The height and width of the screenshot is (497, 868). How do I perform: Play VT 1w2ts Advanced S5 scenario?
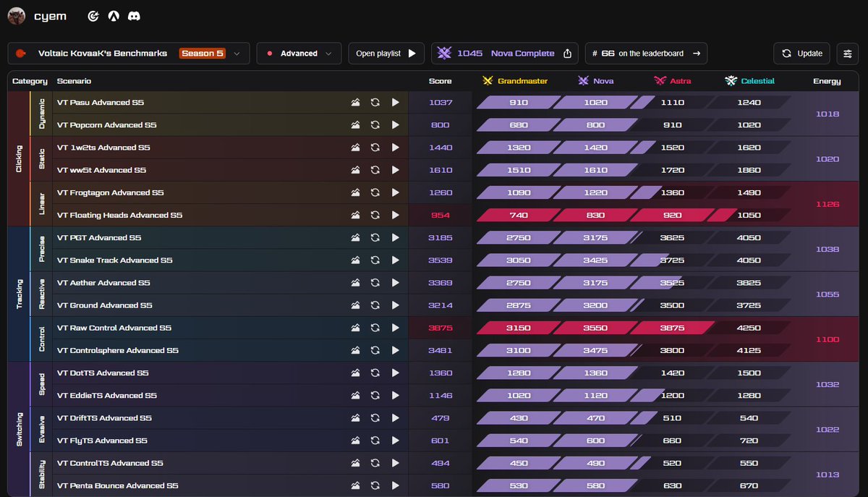pyautogui.click(x=395, y=148)
